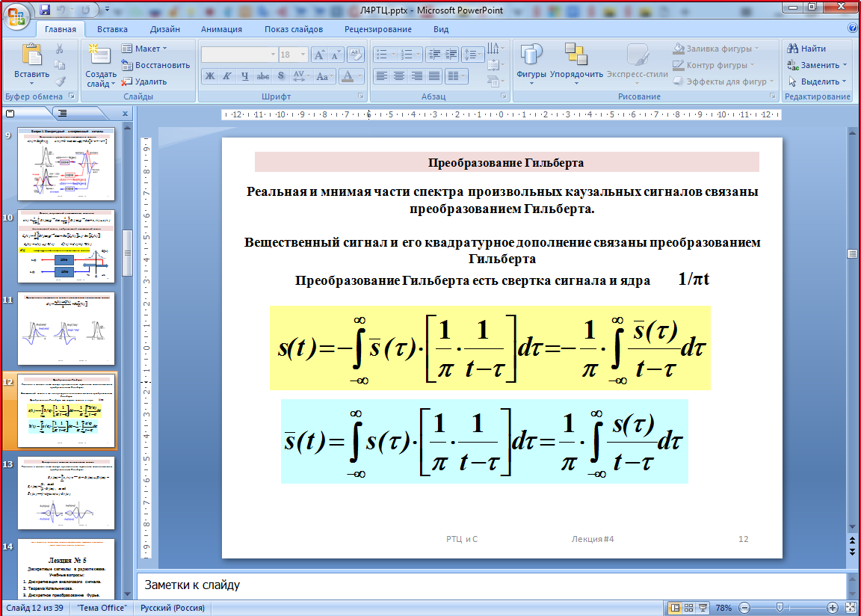Screen dimensions: 861x616
Task: Click the Save icon in quick access toolbar
Action: coord(45,10)
